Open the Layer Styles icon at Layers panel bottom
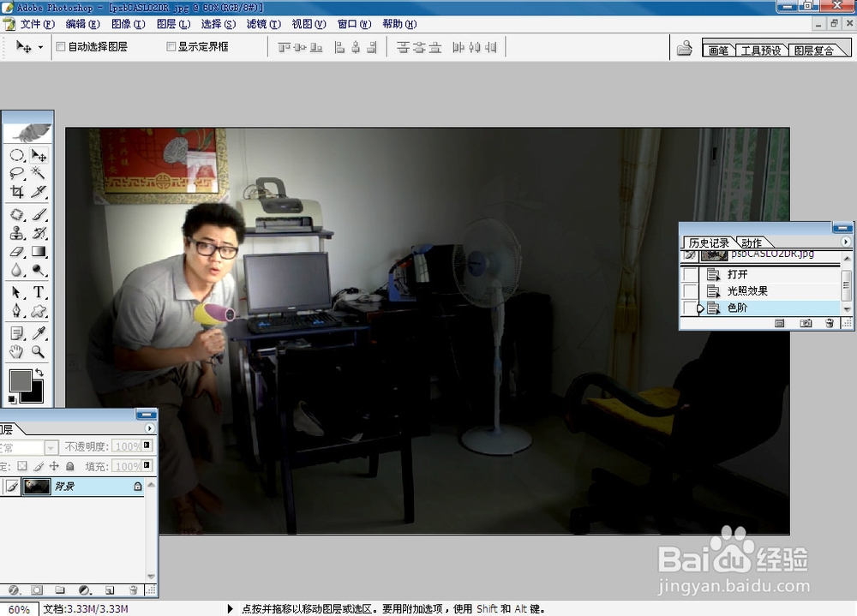The height and width of the screenshot is (616, 857). pyautogui.click(x=12, y=589)
